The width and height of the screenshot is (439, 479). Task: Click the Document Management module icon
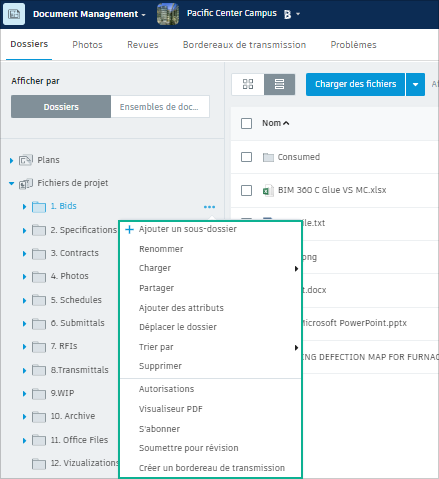14,14
